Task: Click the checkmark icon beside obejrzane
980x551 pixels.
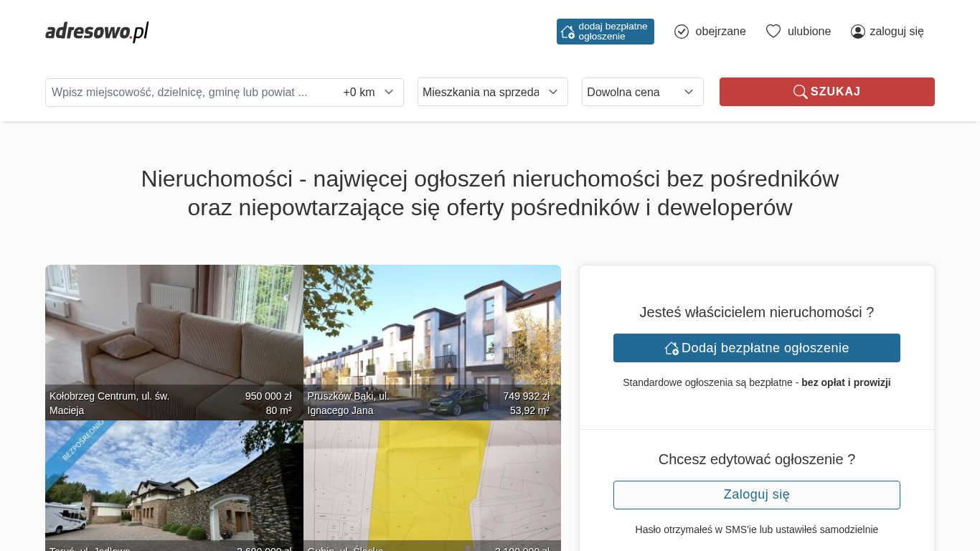Action: pos(682,32)
